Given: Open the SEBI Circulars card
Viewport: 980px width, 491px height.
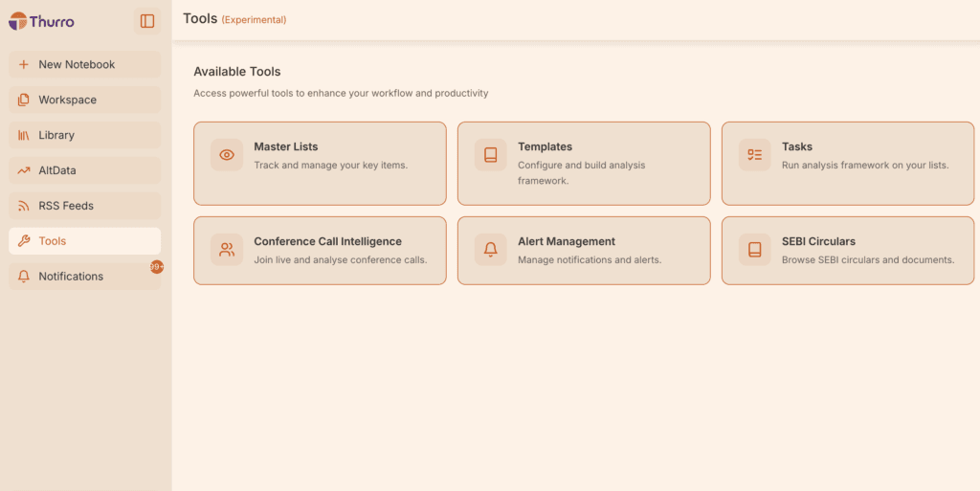Looking at the screenshot, I should 848,251.
